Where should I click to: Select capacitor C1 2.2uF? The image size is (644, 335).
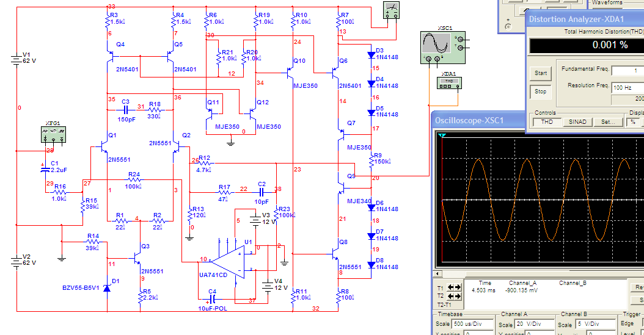pos(45,170)
